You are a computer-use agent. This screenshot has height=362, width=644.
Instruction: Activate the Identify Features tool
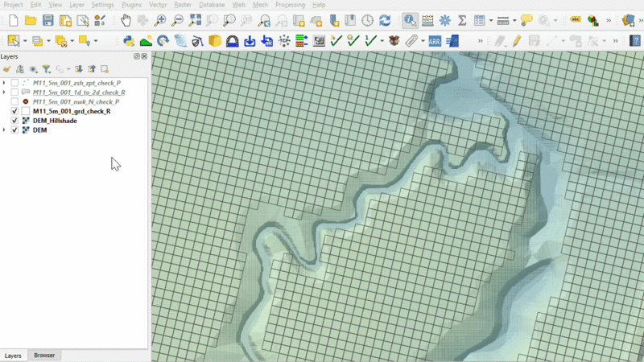[410, 20]
